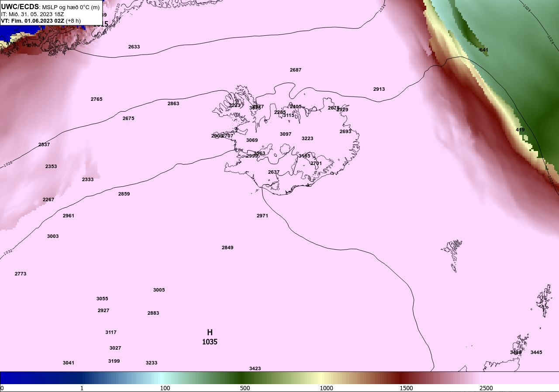Select the 419 value in the green area
559x392 pixels.
coord(520,130)
